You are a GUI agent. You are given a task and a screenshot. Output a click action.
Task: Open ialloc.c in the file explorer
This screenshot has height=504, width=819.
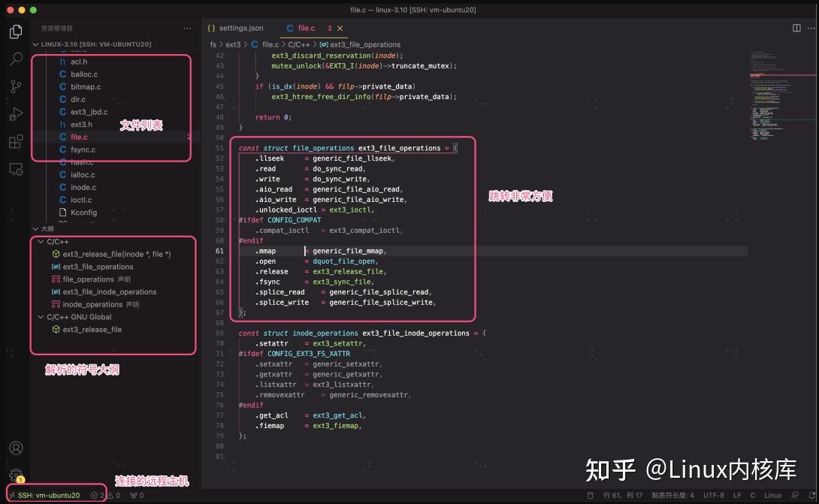pyautogui.click(x=83, y=174)
